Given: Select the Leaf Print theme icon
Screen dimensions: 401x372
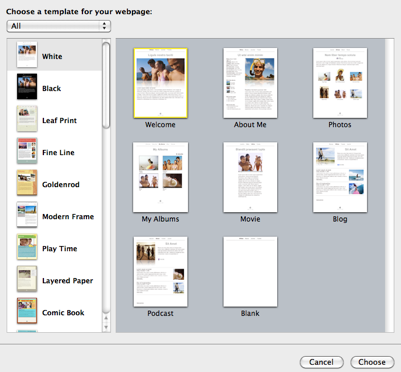Looking at the screenshot, I should [x=27, y=119].
